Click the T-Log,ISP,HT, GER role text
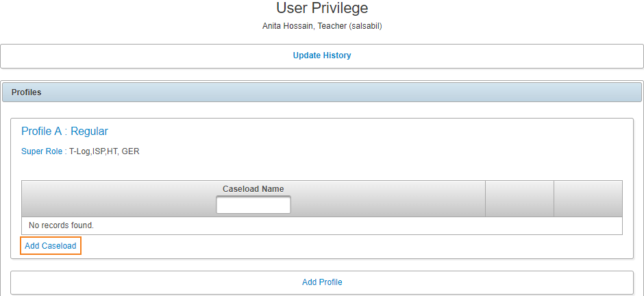This screenshot has height=296, width=644. 104,151
